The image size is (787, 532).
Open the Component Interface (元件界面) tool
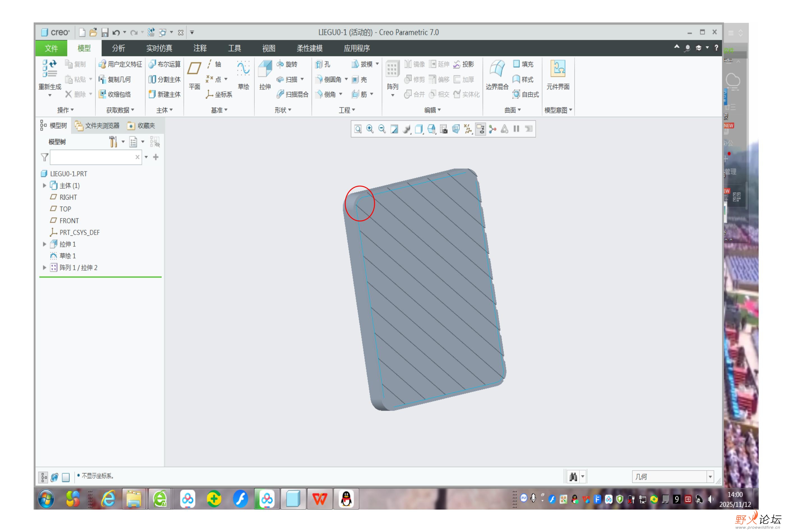pos(558,69)
